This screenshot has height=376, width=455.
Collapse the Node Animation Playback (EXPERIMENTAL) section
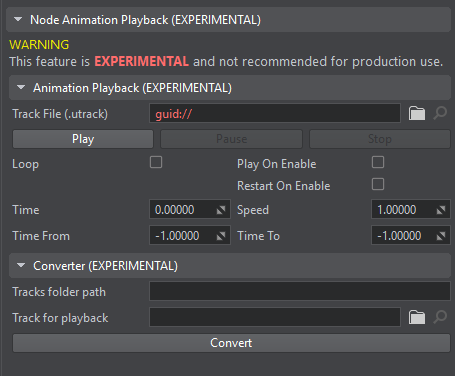pyautogui.click(x=18, y=20)
